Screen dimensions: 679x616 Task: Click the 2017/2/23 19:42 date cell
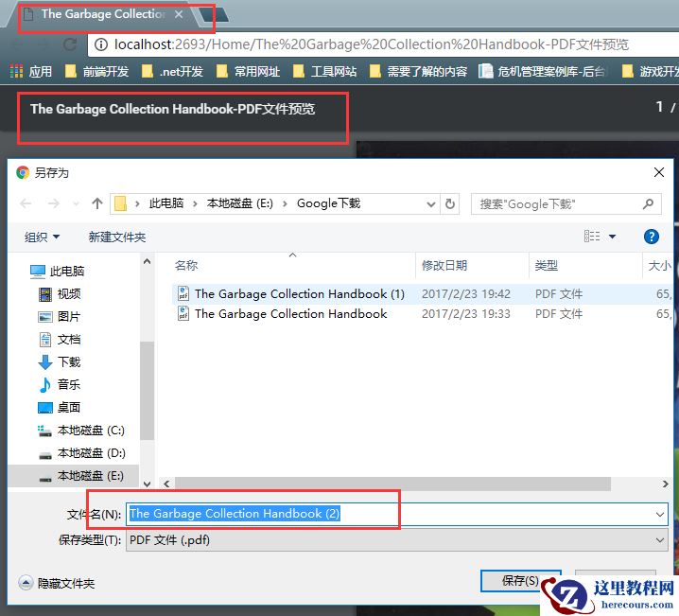click(x=466, y=294)
